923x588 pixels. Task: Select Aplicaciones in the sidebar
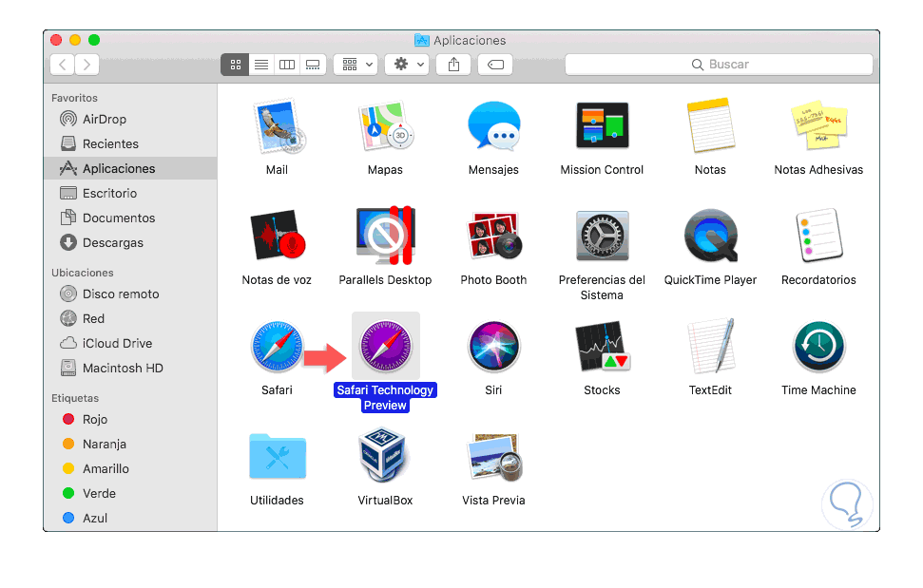130,168
